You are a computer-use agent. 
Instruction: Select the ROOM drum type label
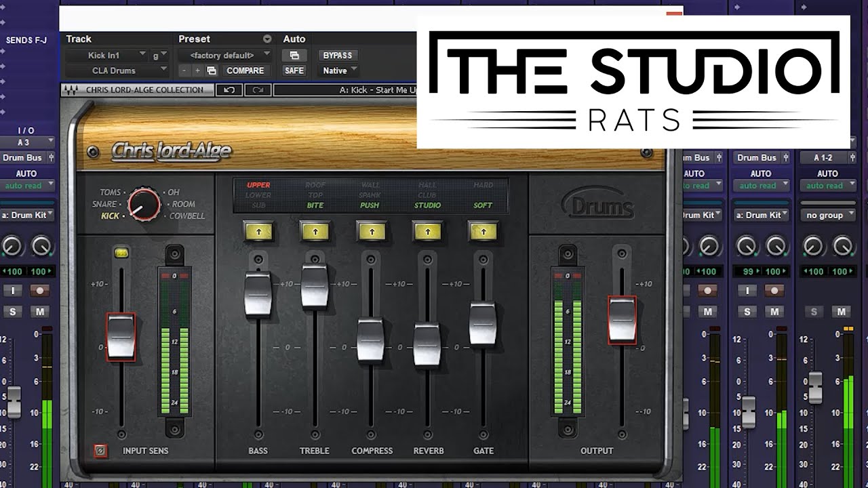[183, 204]
